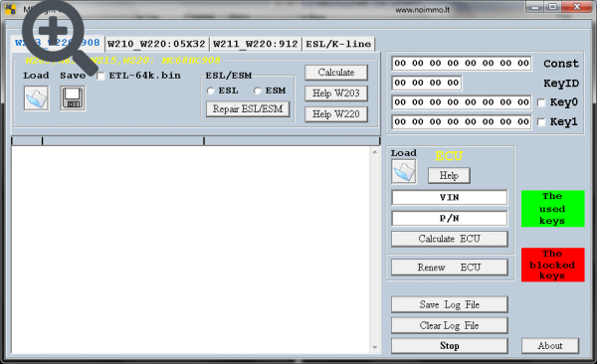Screen dimensions: 597x364
Task: Open the Load folder icon in the W203 panel
Action: pyautogui.click(x=36, y=98)
